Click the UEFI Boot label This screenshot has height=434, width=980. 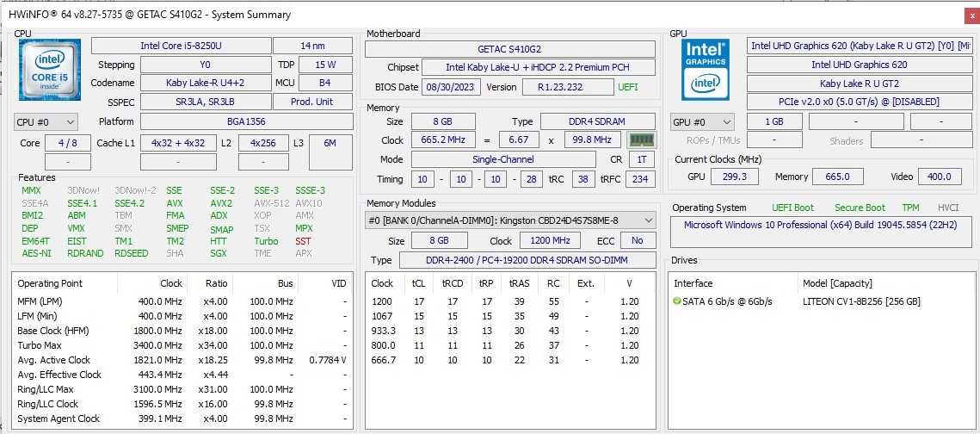(x=792, y=208)
